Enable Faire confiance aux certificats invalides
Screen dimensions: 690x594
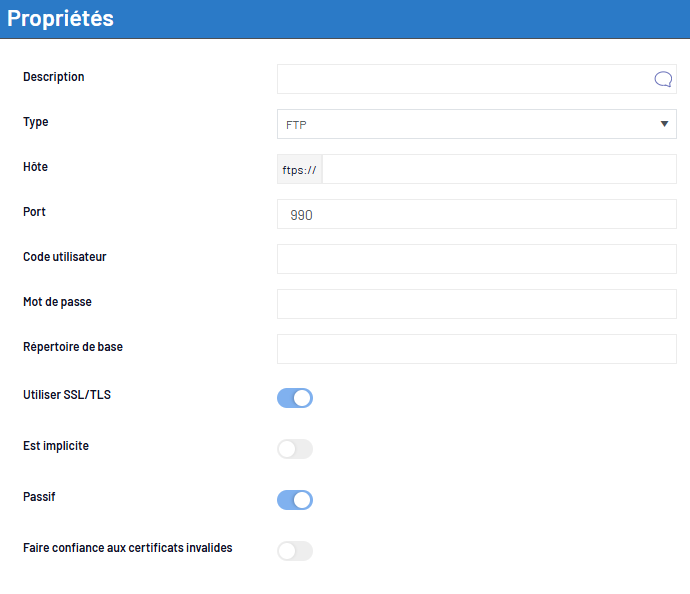tap(295, 551)
